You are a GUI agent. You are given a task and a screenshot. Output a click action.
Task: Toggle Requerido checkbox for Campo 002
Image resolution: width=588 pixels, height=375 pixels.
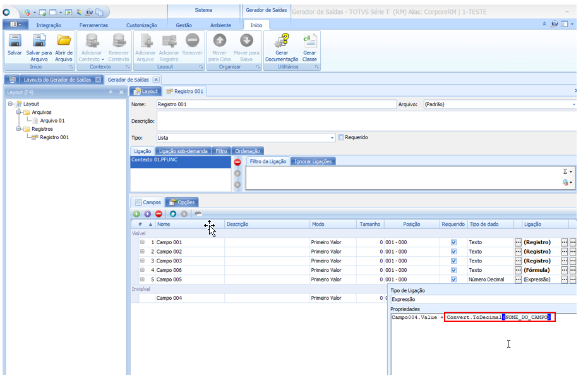pyautogui.click(x=453, y=252)
